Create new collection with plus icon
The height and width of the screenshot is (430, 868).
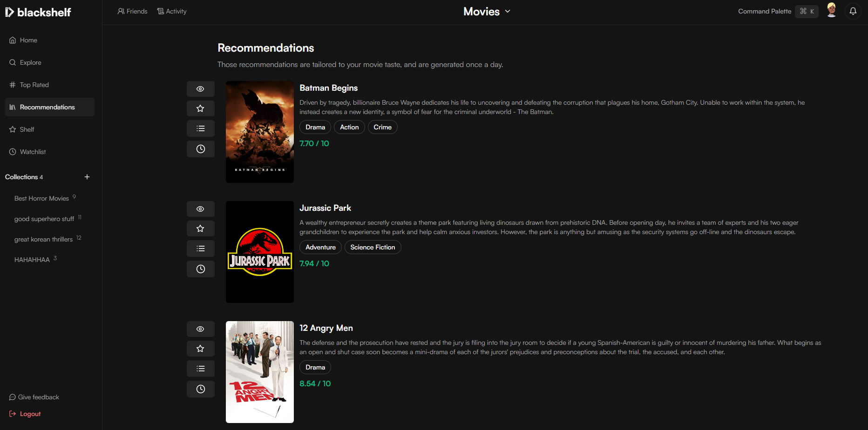coord(87,177)
